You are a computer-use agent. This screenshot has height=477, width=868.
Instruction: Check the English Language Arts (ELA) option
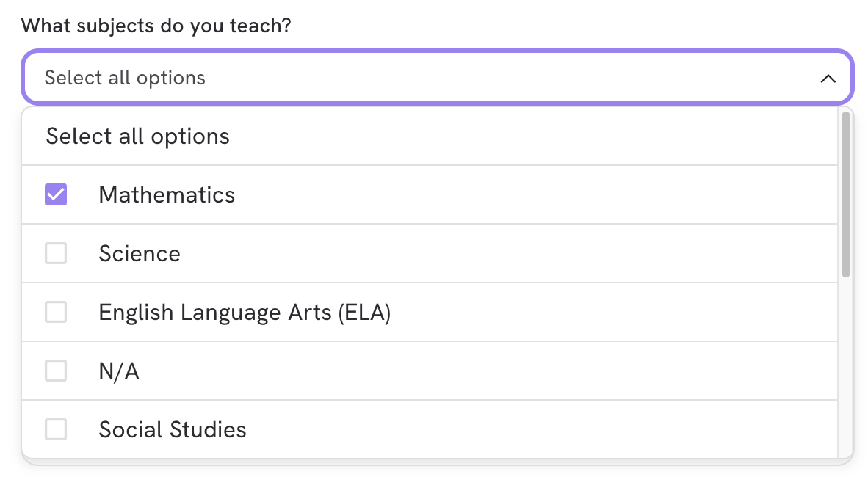pos(55,311)
